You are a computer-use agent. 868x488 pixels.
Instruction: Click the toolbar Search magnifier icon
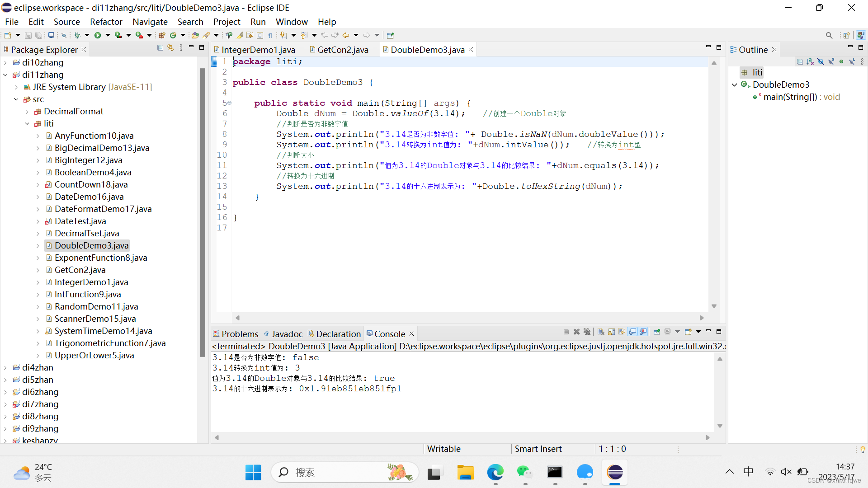coord(829,35)
